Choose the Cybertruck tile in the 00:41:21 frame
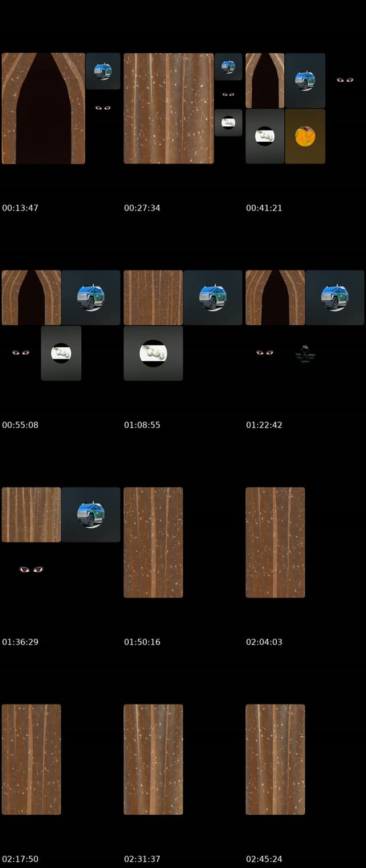 pos(305,81)
